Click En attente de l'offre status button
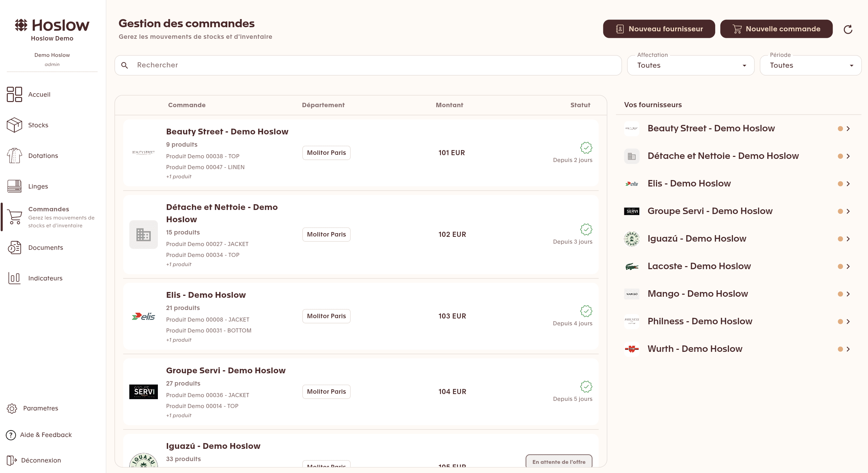Image resolution: width=868 pixels, height=473 pixels. click(x=559, y=461)
